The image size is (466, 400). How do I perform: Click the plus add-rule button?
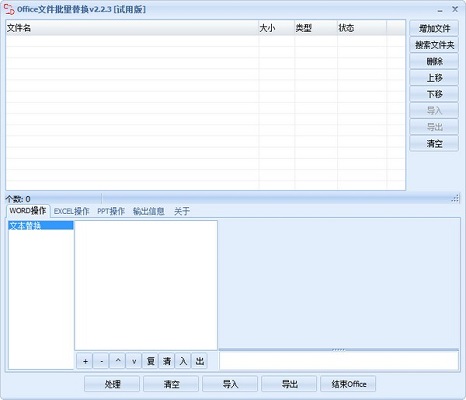pyautogui.click(x=85, y=361)
